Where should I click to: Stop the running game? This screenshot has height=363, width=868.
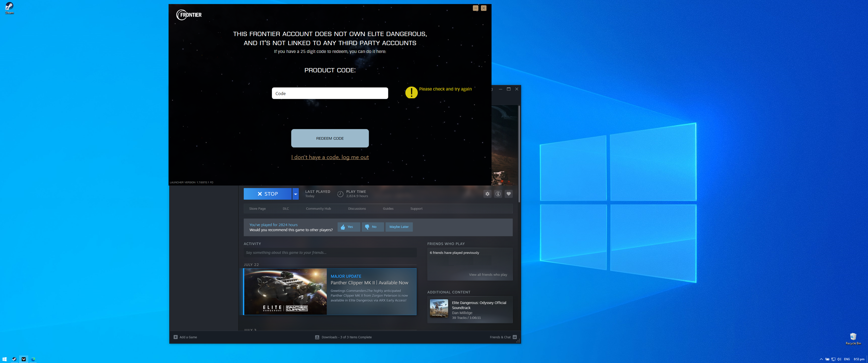pos(267,194)
